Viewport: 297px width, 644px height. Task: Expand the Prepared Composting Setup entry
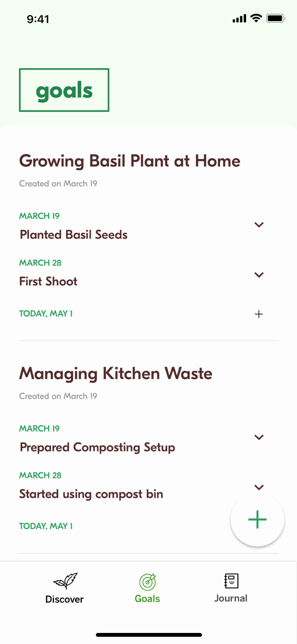coord(259,437)
